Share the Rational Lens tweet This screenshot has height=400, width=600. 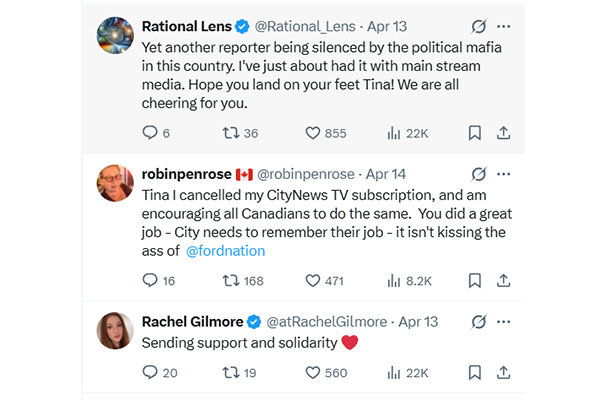coord(504,132)
